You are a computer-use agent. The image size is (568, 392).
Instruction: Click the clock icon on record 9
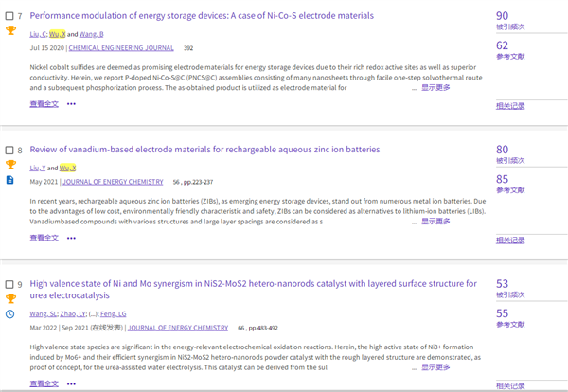pyautogui.click(x=10, y=313)
